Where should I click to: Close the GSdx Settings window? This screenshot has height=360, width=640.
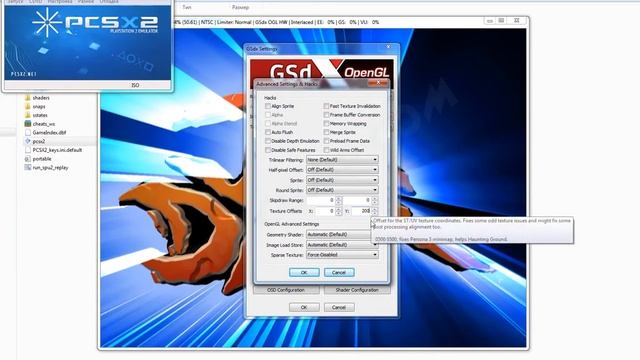point(388,48)
